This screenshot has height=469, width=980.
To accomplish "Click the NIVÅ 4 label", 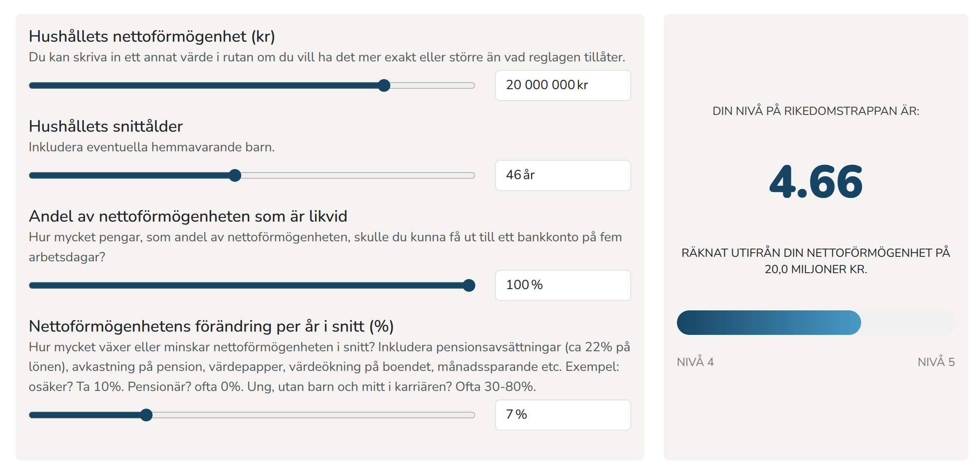I will click(x=695, y=362).
